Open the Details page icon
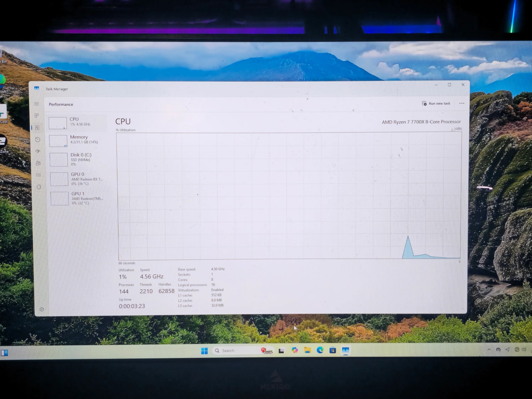Screen dimensions: 532x399 pyautogui.click(x=38, y=175)
